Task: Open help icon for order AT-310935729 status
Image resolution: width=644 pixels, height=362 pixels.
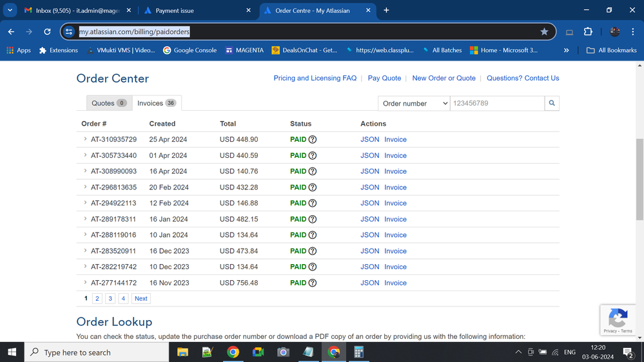Action: pyautogui.click(x=313, y=140)
